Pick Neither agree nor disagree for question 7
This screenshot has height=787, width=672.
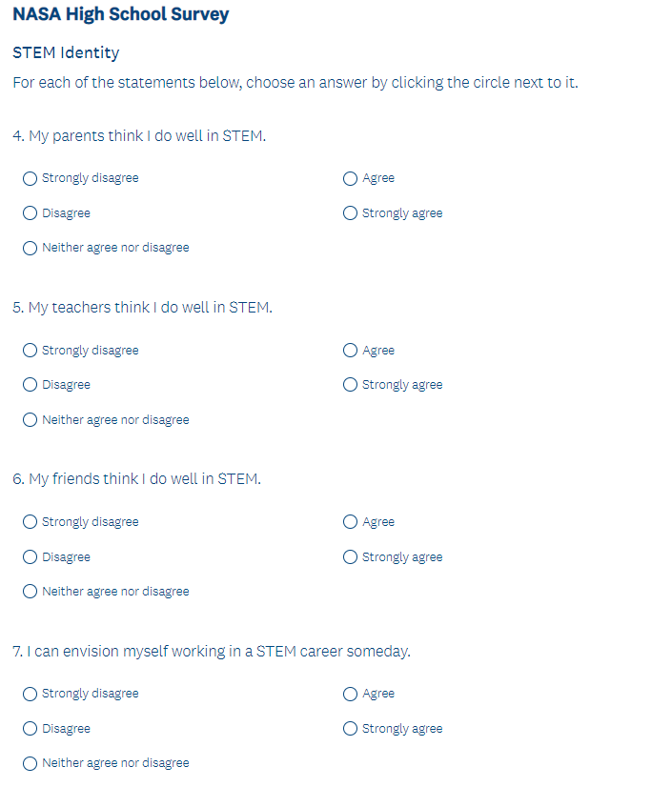tap(31, 763)
